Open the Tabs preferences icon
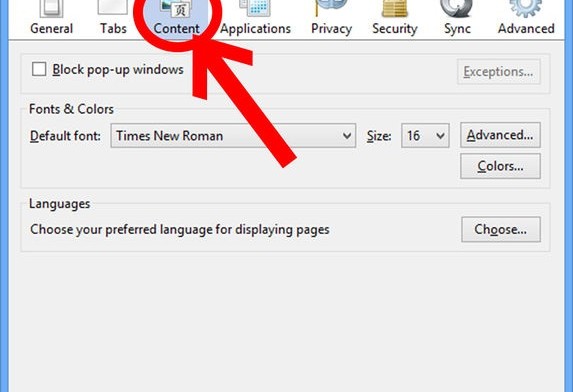This screenshot has height=392, width=573. tap(113, 7)
